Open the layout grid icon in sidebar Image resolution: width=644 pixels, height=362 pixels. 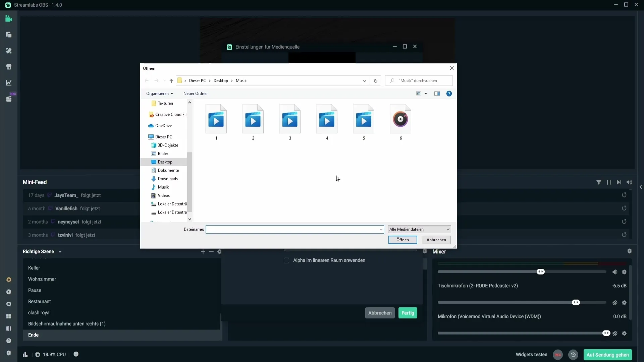[x=9, y=316]
